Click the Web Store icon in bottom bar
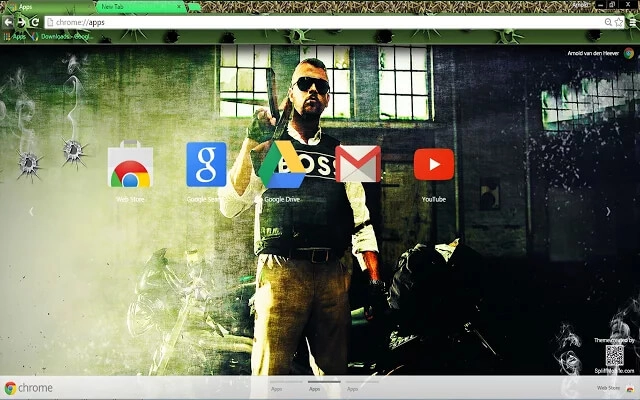The height and width of the screenshot is (400, 640). pos(630,389)
